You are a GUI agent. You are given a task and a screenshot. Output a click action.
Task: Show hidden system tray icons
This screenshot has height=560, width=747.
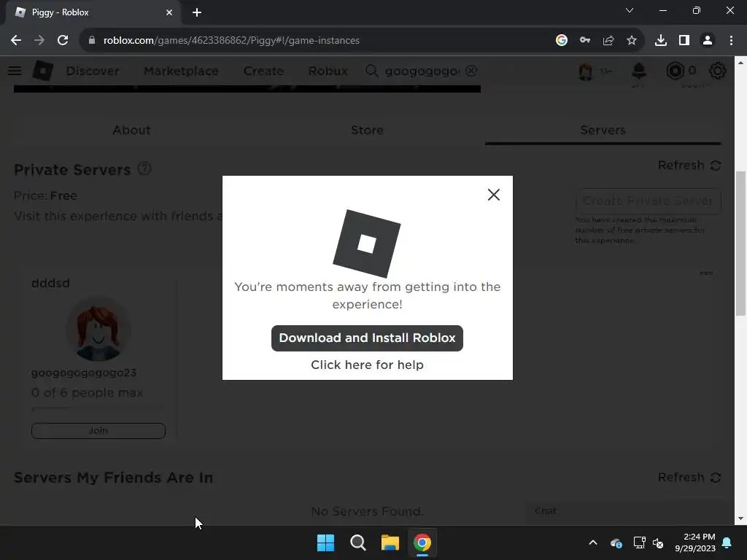pos(593,542)
